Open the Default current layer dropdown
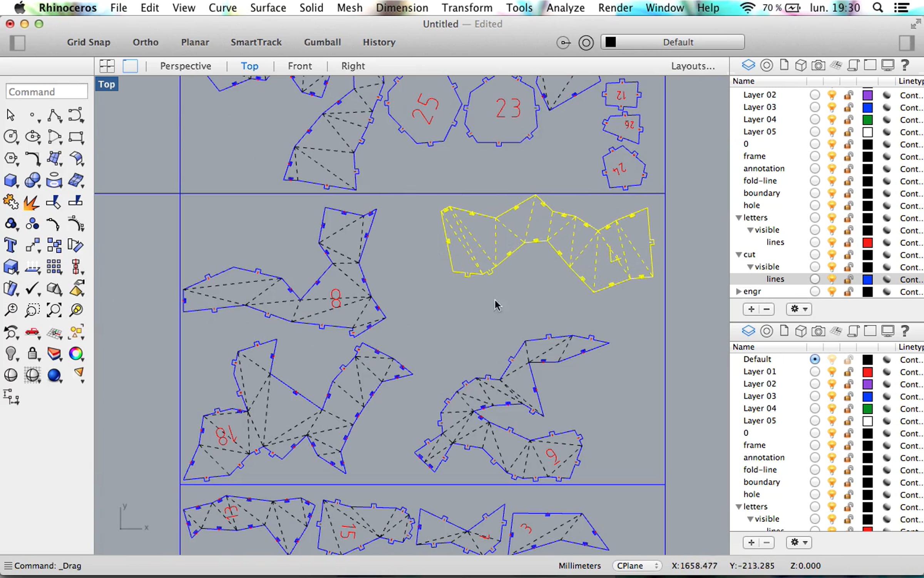924x578 pixels. pos(673,42)
